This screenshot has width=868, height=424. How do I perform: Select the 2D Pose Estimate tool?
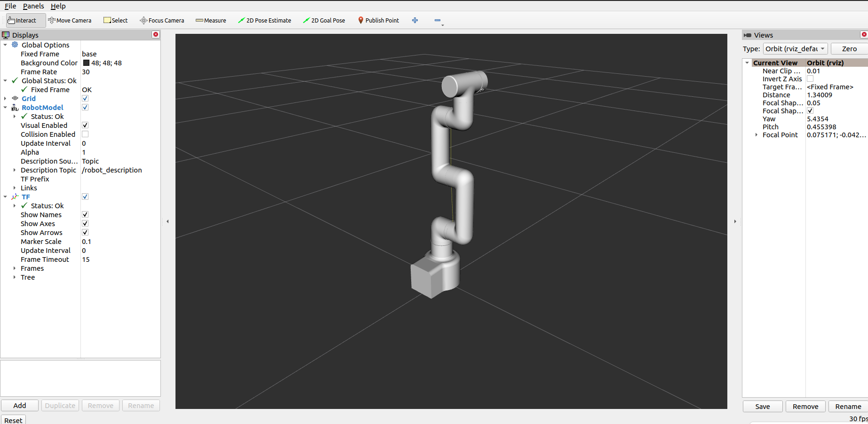click(264, 20)
